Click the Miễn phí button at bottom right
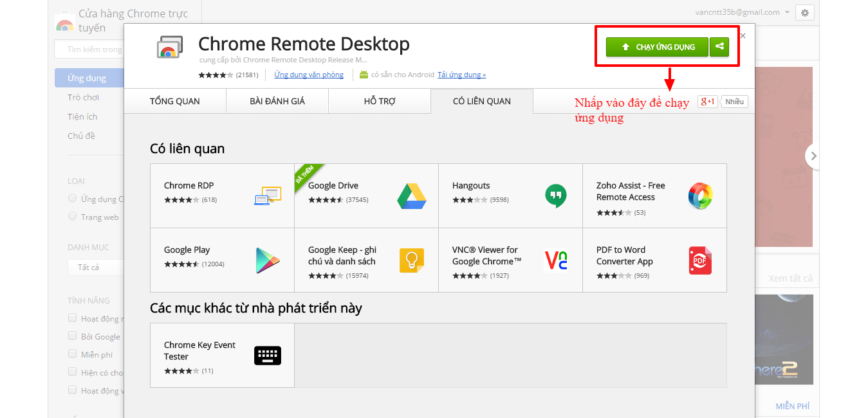Viewport: 868px width, 418px height. point(793,406)
